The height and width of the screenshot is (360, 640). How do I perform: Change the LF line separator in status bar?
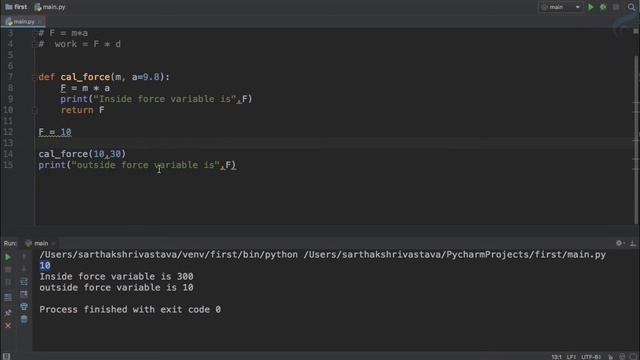point(571,357)
